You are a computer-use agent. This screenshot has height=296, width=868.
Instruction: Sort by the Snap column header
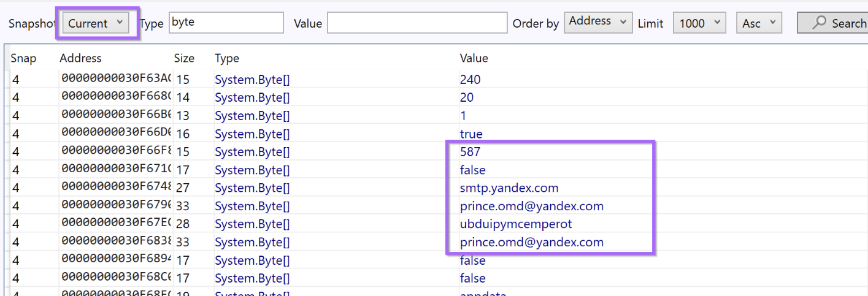(23, 58)
